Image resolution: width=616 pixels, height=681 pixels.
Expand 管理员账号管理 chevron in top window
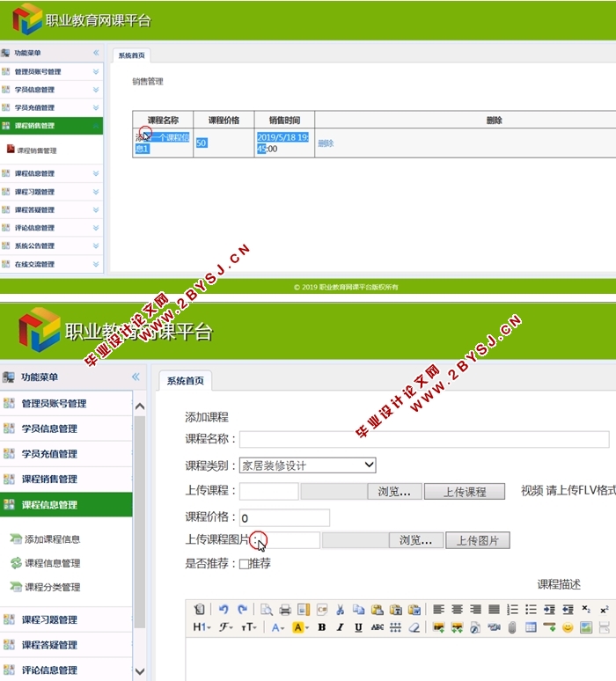coord(96,71)
